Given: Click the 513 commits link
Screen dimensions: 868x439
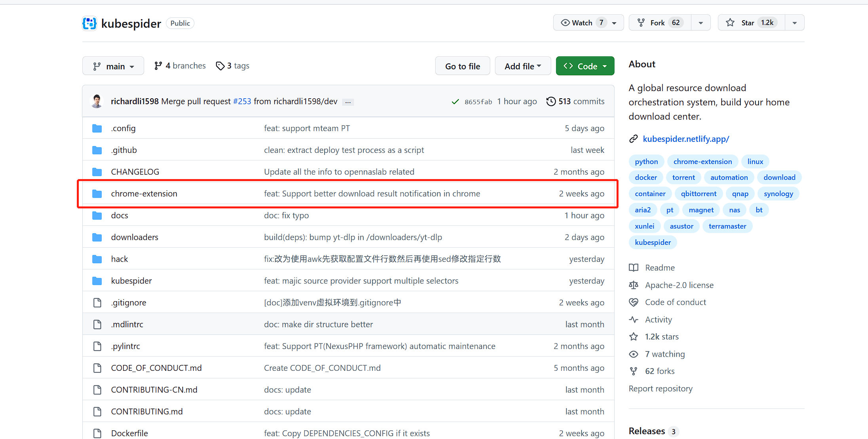Looking at the screenshot, I should coord(581,101).
